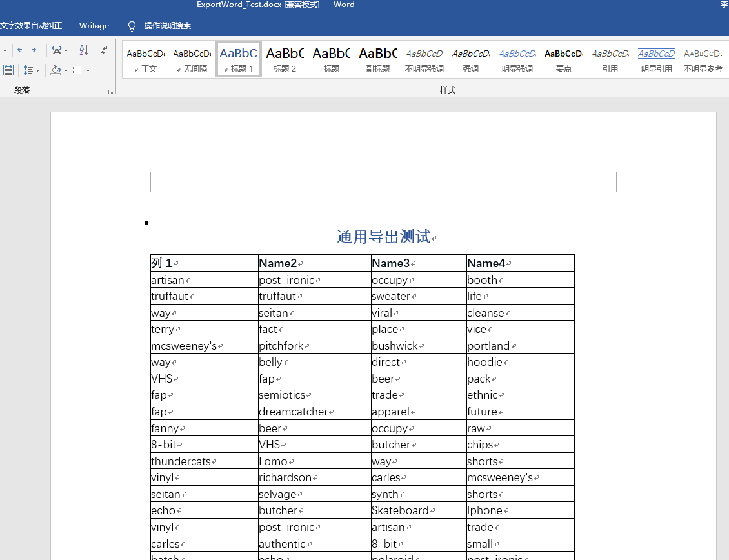
Task: Open the Borders dropdown arrow
Action: click(88, 70)
